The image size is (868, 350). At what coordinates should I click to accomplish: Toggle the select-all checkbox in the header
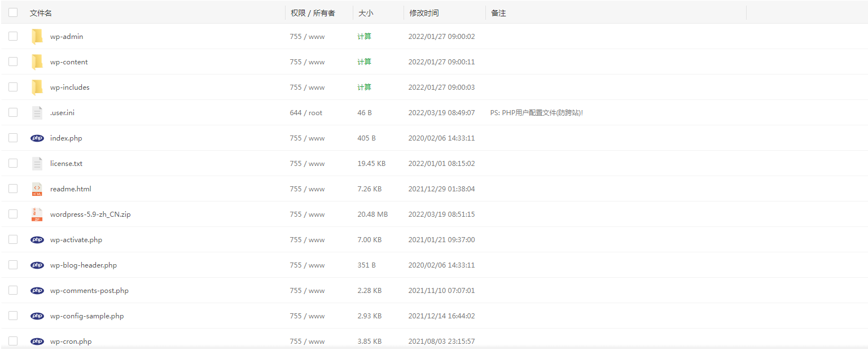(x=13, y=12)
